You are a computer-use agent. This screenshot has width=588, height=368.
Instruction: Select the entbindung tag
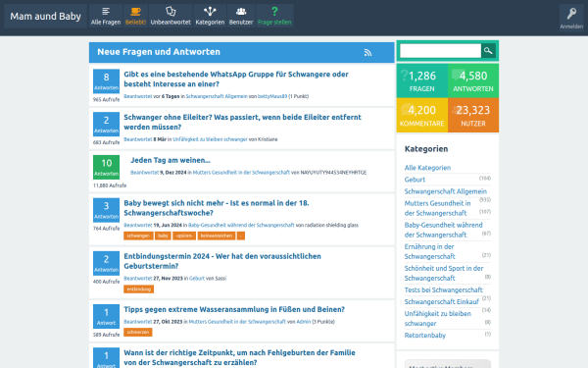139,289
